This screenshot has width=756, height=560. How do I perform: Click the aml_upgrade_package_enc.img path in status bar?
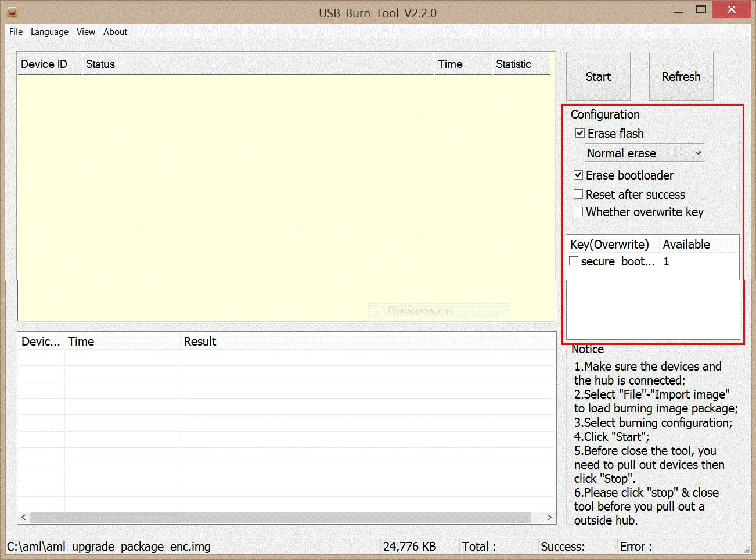[109, 547]
